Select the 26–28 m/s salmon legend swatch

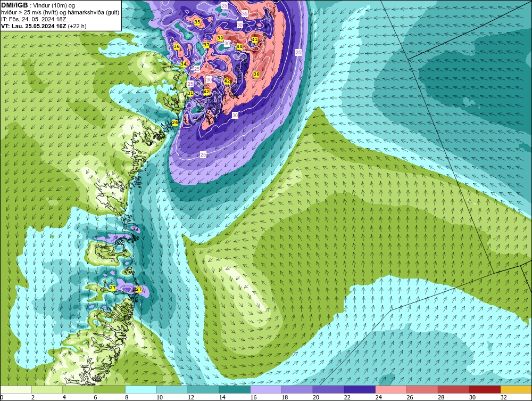(x=422, y=389)
